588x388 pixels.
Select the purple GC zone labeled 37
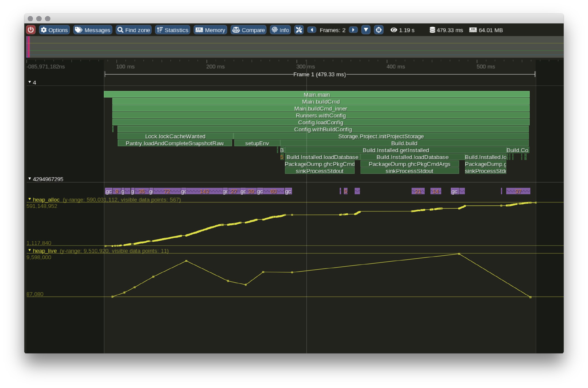tap(518, 191)
